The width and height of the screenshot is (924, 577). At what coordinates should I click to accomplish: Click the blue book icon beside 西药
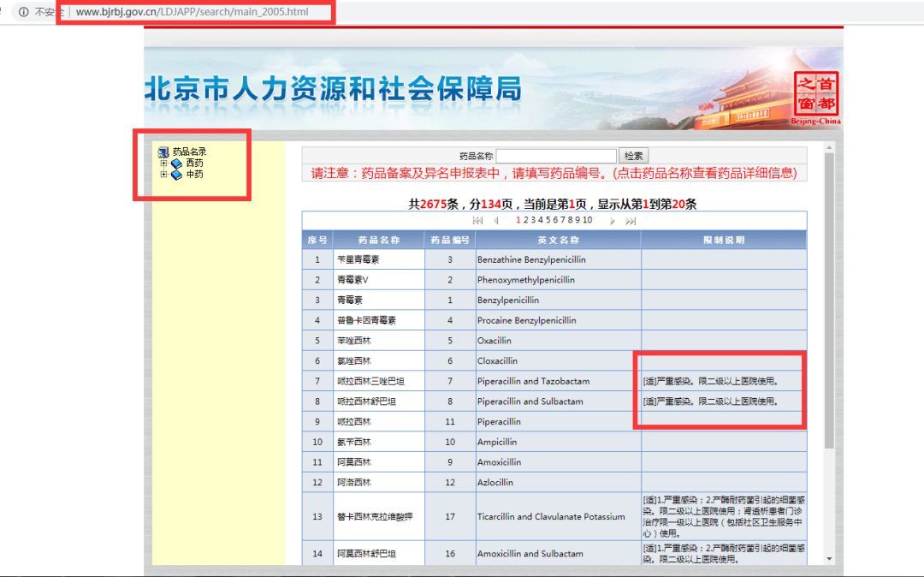pyautogui.click(x=178, y=164)
